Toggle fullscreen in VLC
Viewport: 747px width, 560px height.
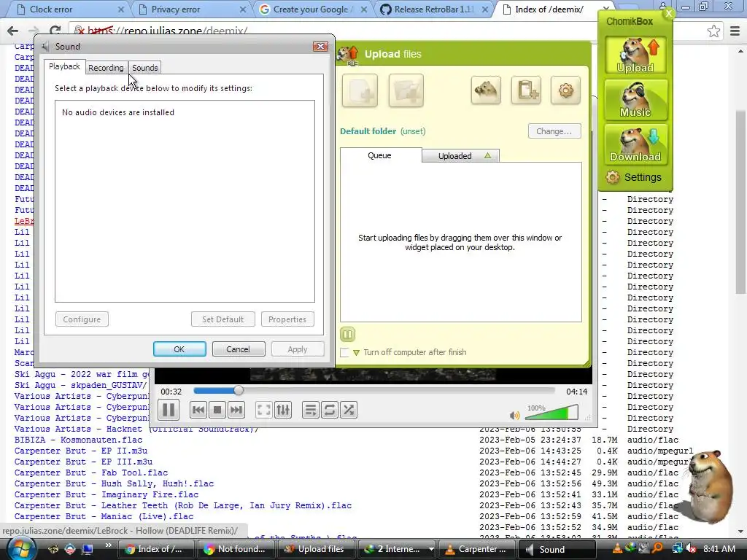(263, 410)
